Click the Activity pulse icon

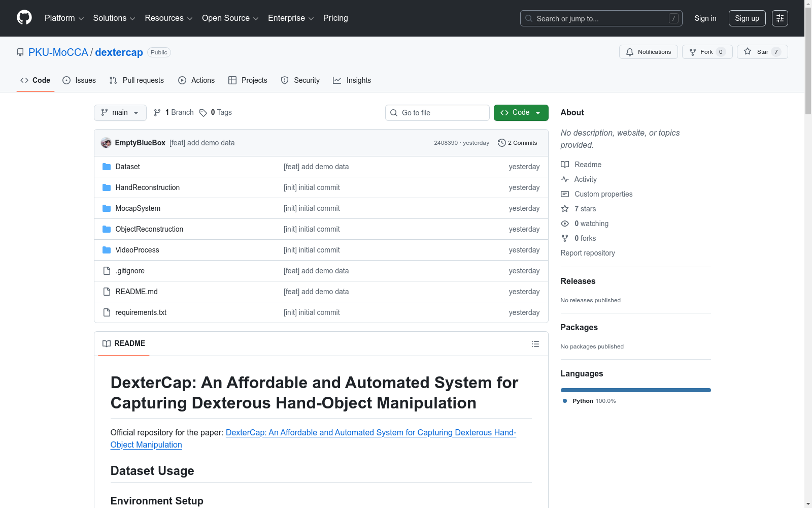click(x=565, y=179)
